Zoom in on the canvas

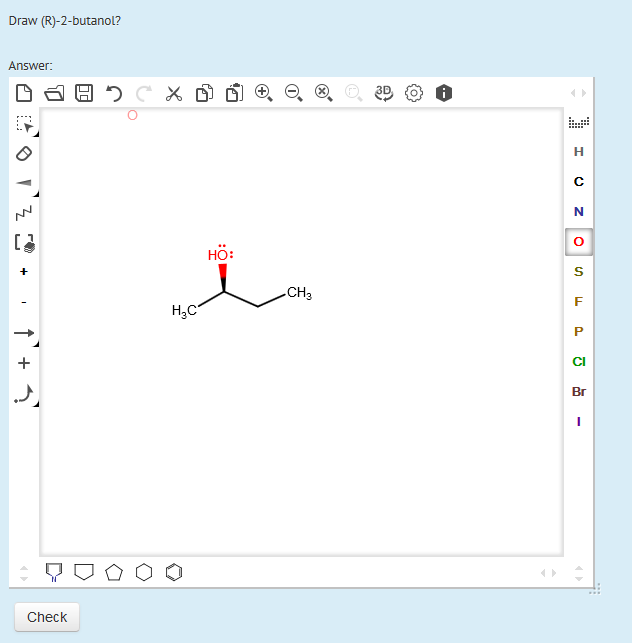coord(264,93)
